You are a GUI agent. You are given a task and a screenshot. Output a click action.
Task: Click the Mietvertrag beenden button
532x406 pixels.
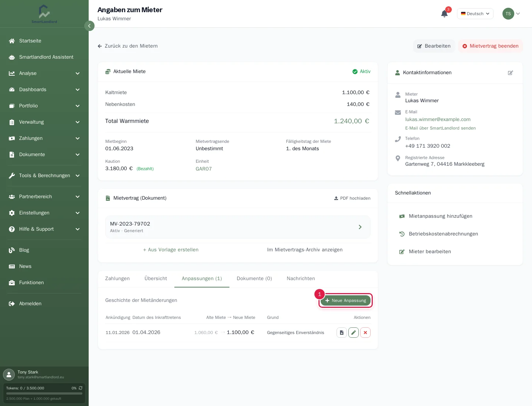point(490,46)
